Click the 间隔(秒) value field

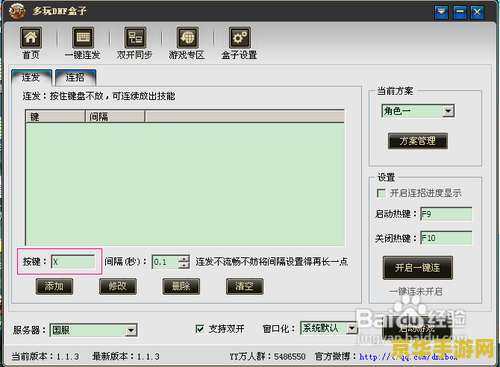(x=165, y=262)
